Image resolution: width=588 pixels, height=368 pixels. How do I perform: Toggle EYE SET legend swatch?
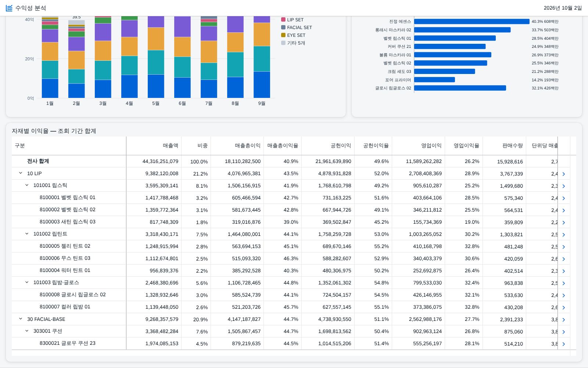(283, 35)
